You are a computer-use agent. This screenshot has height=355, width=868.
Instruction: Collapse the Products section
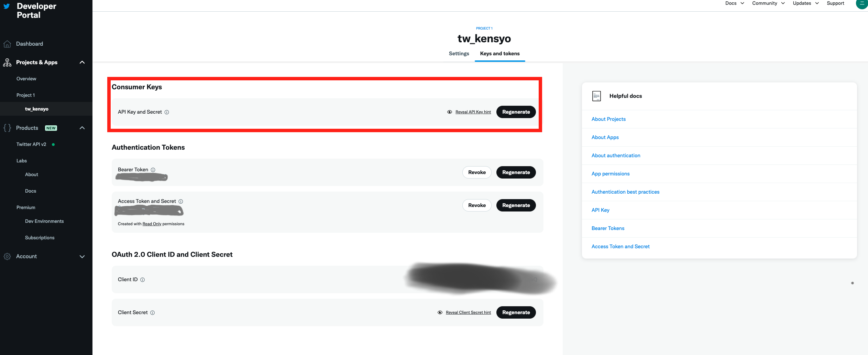coord(82,128)
